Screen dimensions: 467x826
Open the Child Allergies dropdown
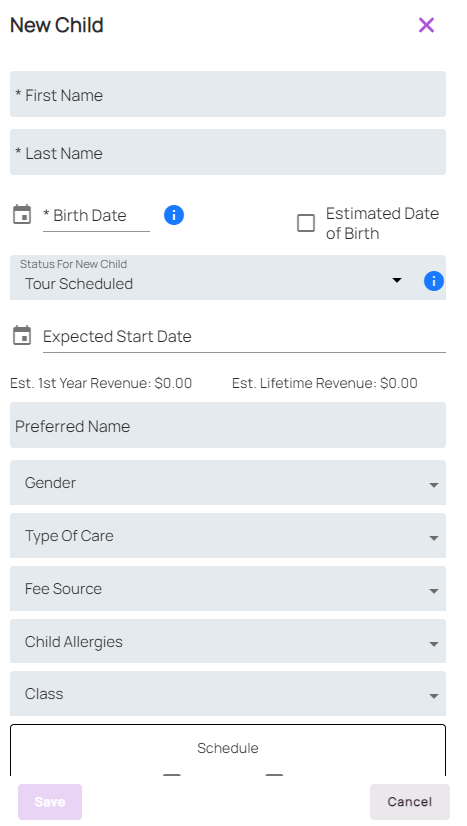click(228, 641)
